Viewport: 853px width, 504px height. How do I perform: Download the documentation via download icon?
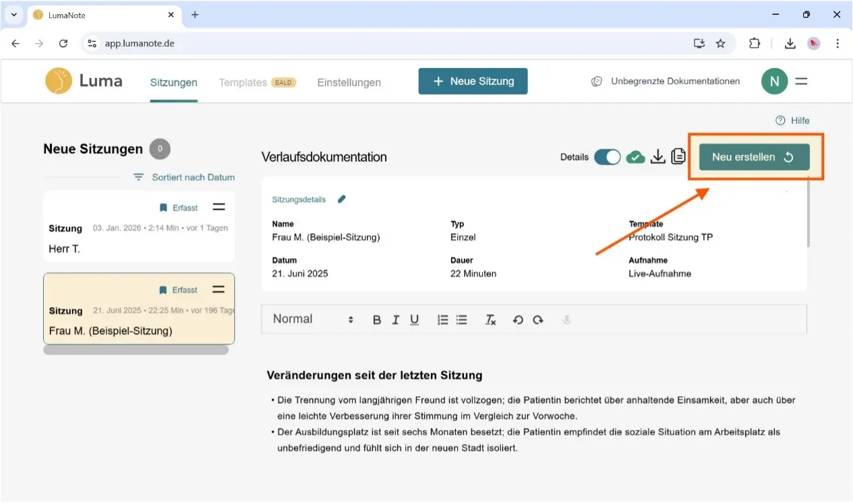click(x=657, y=157)
